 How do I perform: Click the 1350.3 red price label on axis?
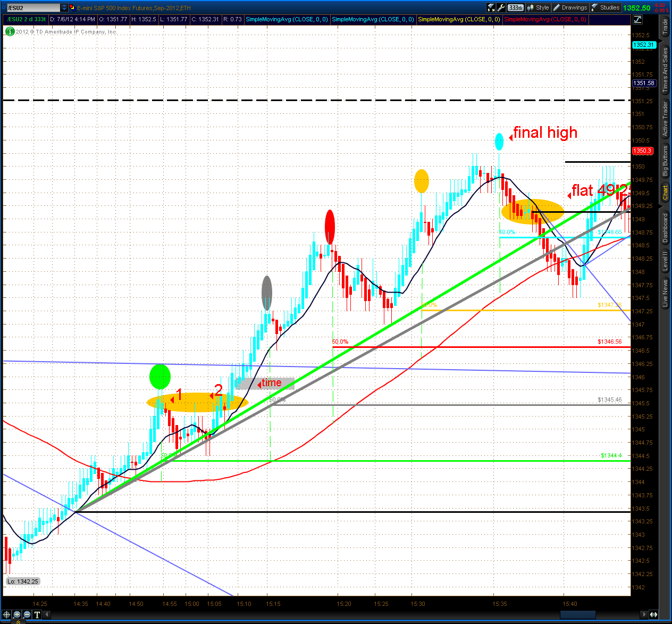point(642,151)
